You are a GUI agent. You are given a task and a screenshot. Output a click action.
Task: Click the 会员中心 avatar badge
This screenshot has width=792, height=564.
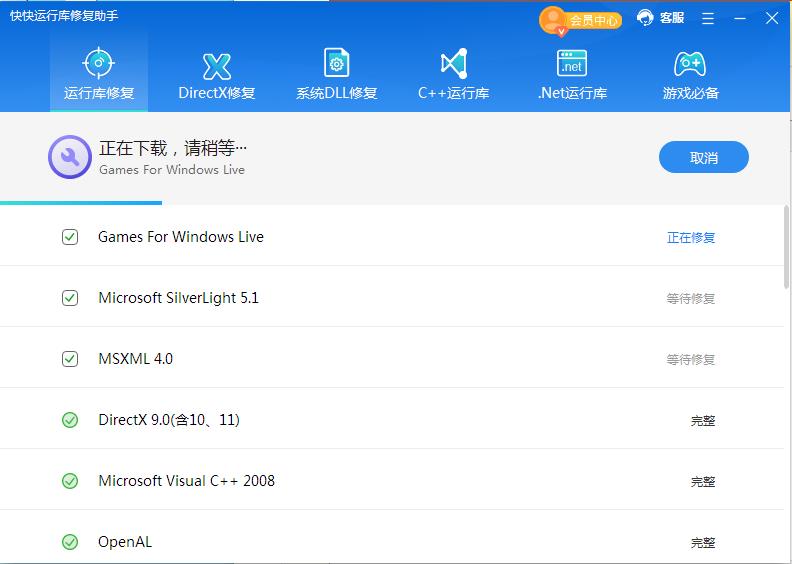580,20
